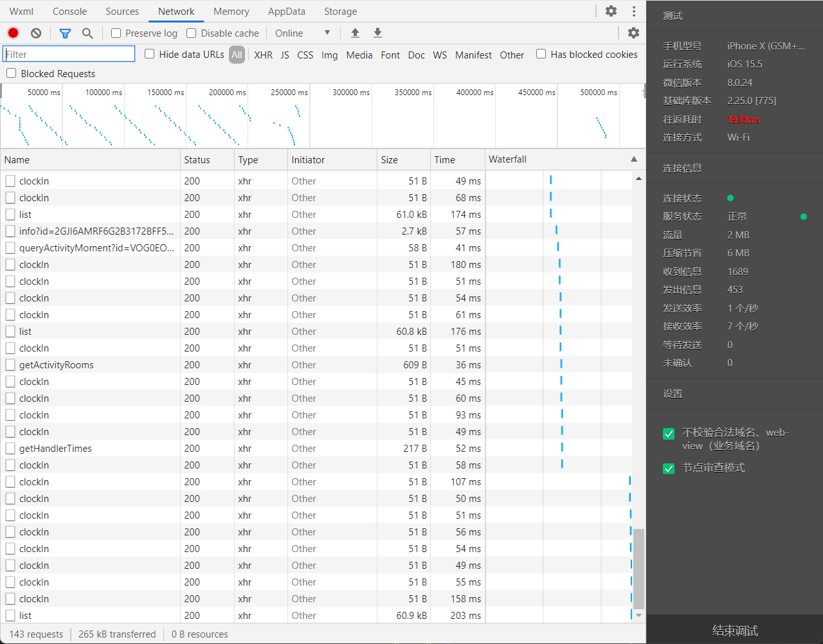Select the clockIn request taking 107 ms
Viewport: 823px width, 644px height.
coord(316,482)
